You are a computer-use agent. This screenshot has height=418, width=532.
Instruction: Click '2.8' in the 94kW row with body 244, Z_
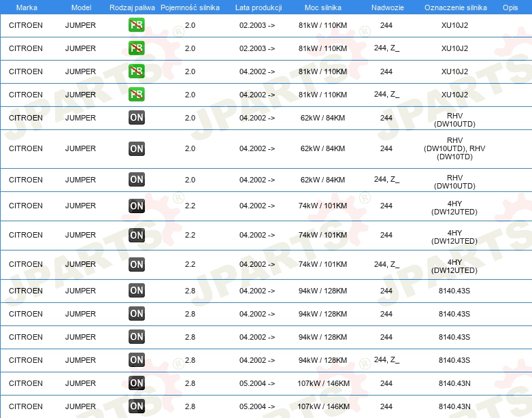tap(190, 360)
